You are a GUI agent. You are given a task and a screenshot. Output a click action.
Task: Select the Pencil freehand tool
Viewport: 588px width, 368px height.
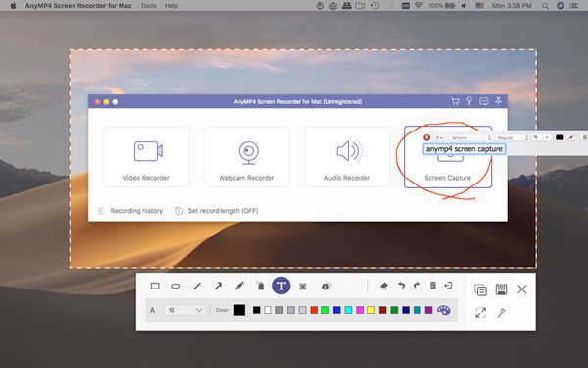(239, 287)
